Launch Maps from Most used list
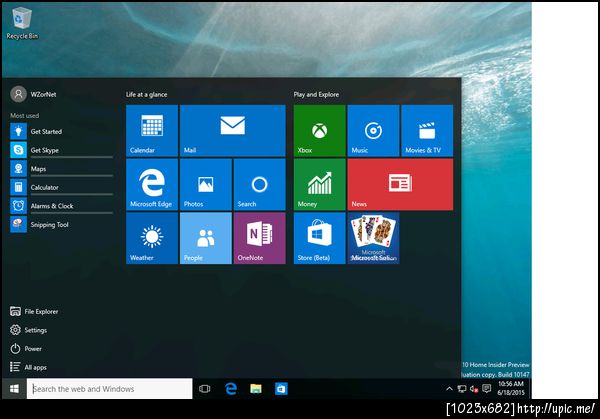Screen dimensions: 600x419 point(62,169)
